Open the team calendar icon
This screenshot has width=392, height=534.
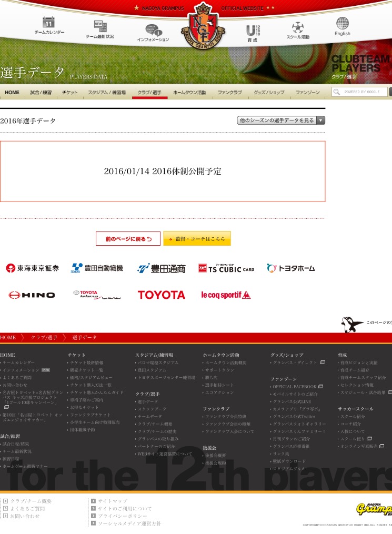click(49, 23)
